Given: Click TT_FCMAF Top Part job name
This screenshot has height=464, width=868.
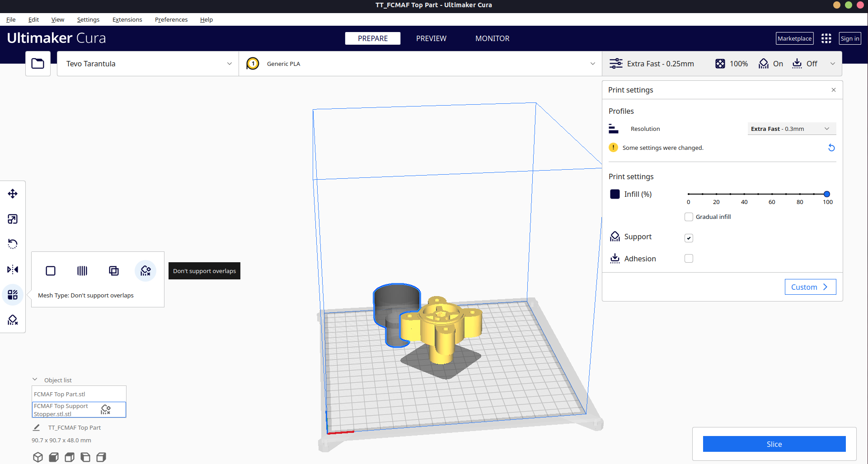Looking at the screenshot, I should pyautogui.click(x=75, y=427).
